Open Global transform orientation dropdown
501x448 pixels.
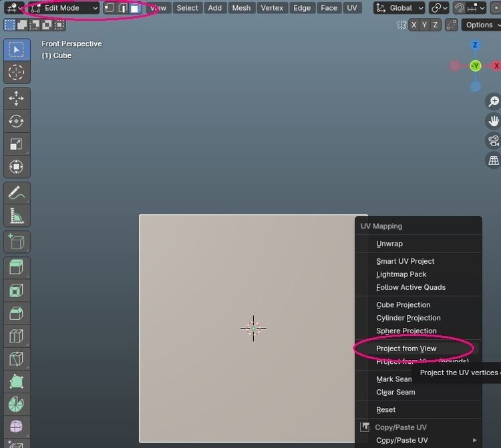tap(399, 8)
